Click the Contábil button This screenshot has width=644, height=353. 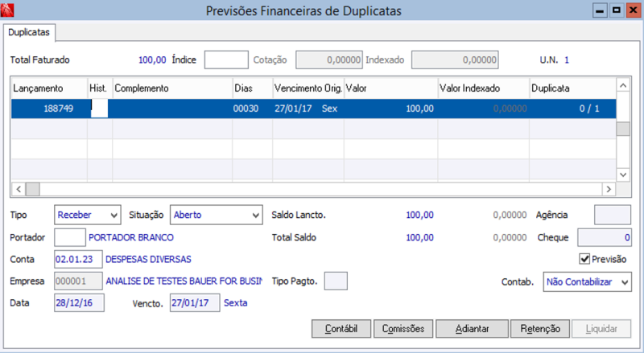tap(341, 329)
